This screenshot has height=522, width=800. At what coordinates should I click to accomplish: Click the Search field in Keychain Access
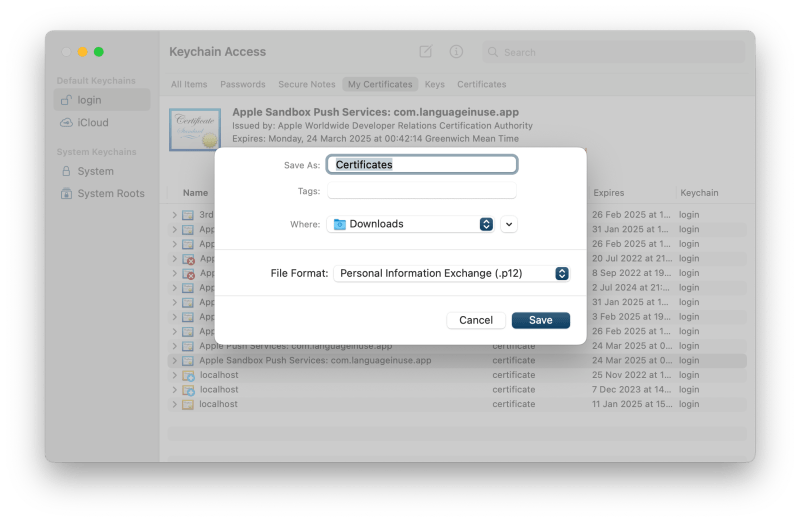click(x=614, y=52)
